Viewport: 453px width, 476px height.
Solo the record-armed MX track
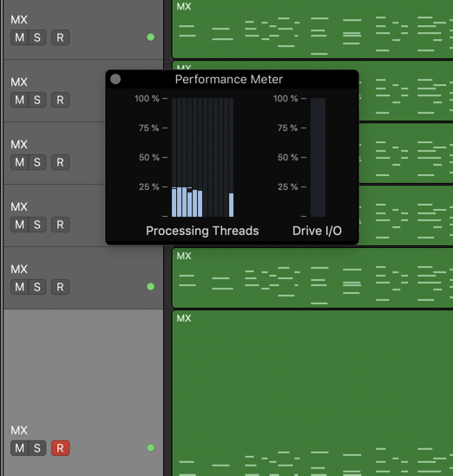pyautogui.click(x=37, y=448)
